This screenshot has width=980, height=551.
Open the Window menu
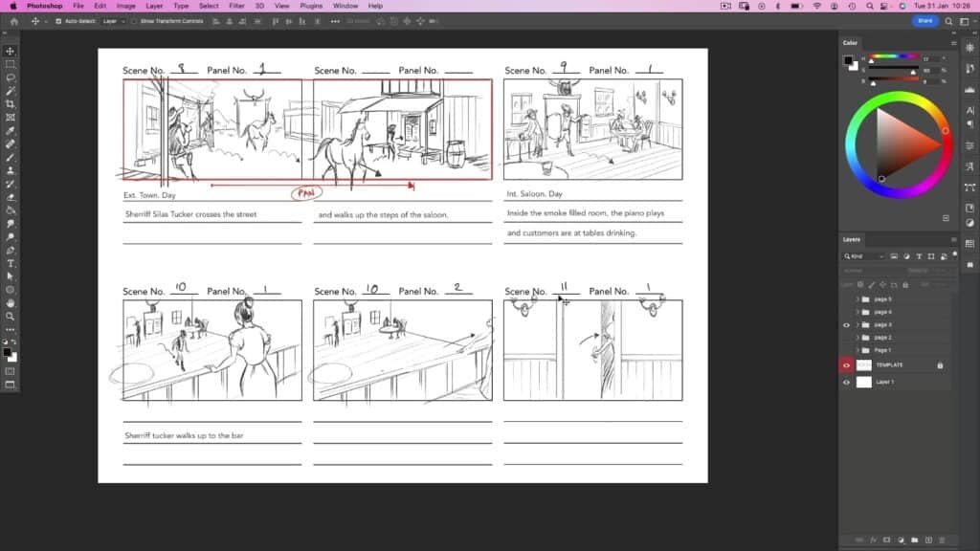click(x=345, y=6)
